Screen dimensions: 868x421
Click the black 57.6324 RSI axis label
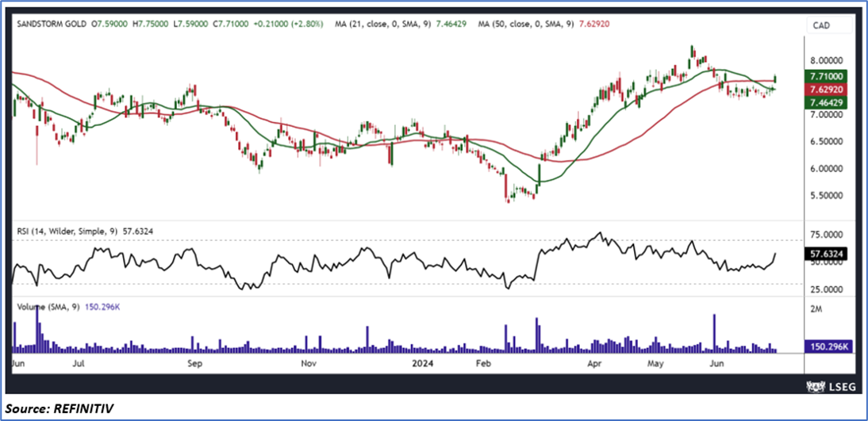[x=828, y=253]
